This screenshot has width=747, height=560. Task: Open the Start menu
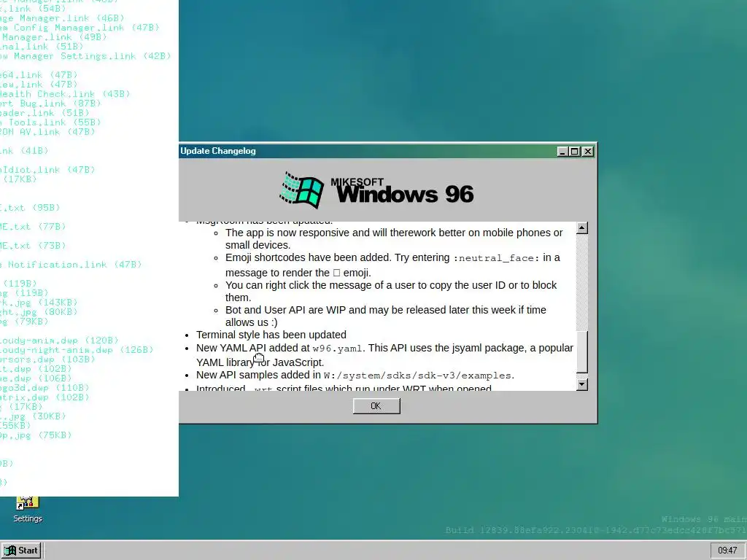click(x=21, y=551)
